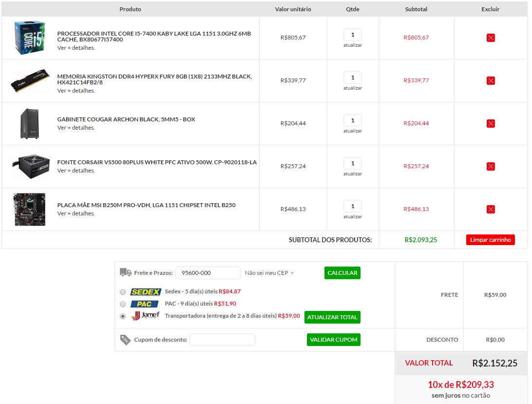The height and width of the screenshot is (404, 532).
Task: Open the FONTE CORSAIR VS500 product title
Action: [x=157, y=162]
